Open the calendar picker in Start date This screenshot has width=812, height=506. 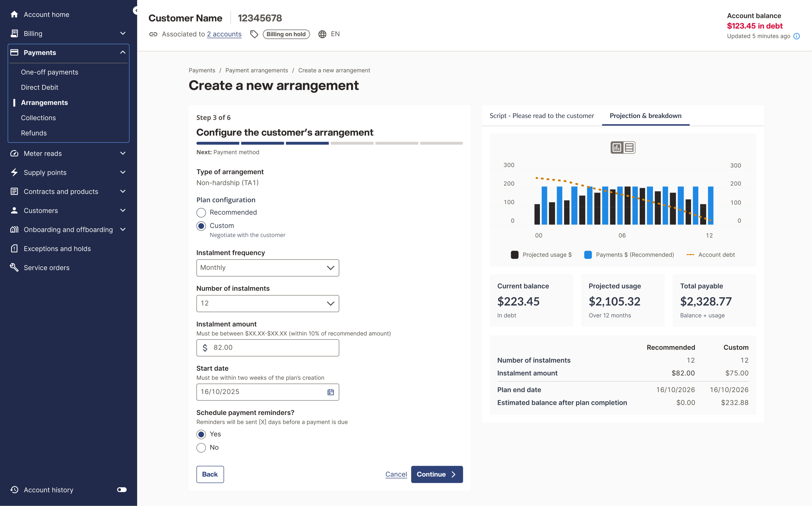330,392
